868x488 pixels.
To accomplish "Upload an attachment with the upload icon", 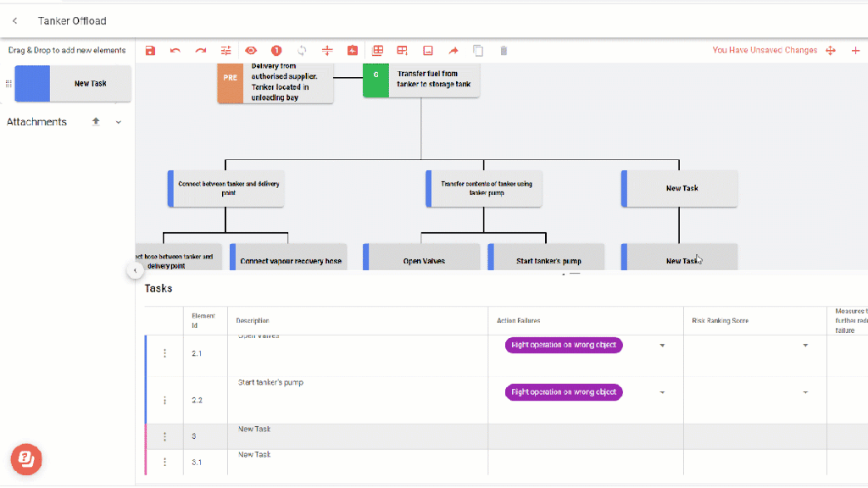I will pos(96,122).
